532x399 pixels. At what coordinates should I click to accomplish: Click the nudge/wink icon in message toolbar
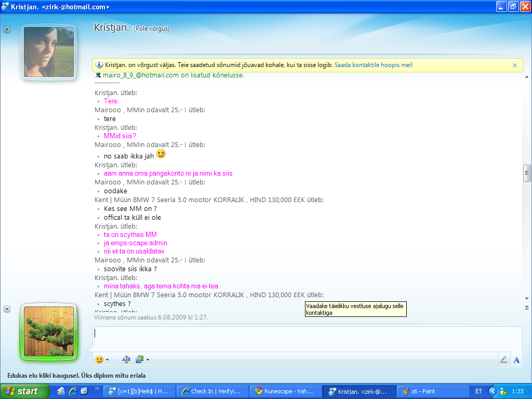[x=126, y=359]
